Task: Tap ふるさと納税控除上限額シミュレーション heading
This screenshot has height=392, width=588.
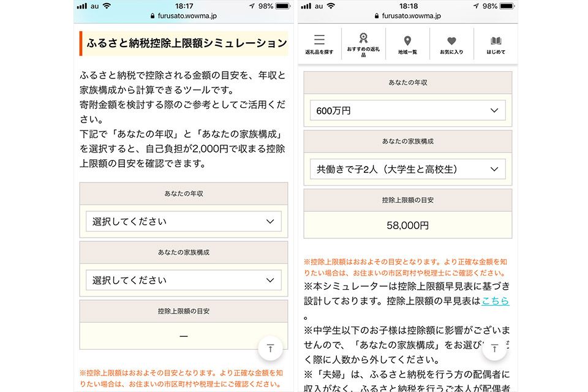Action: [x=187, y=43]
